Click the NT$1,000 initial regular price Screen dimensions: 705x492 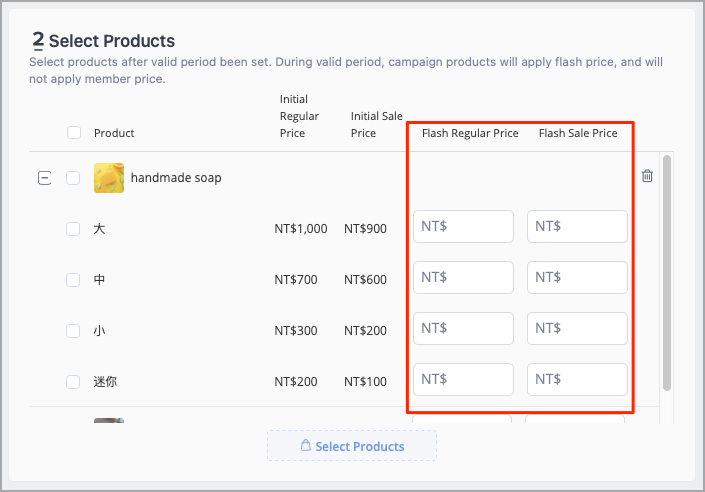[301, 228]
